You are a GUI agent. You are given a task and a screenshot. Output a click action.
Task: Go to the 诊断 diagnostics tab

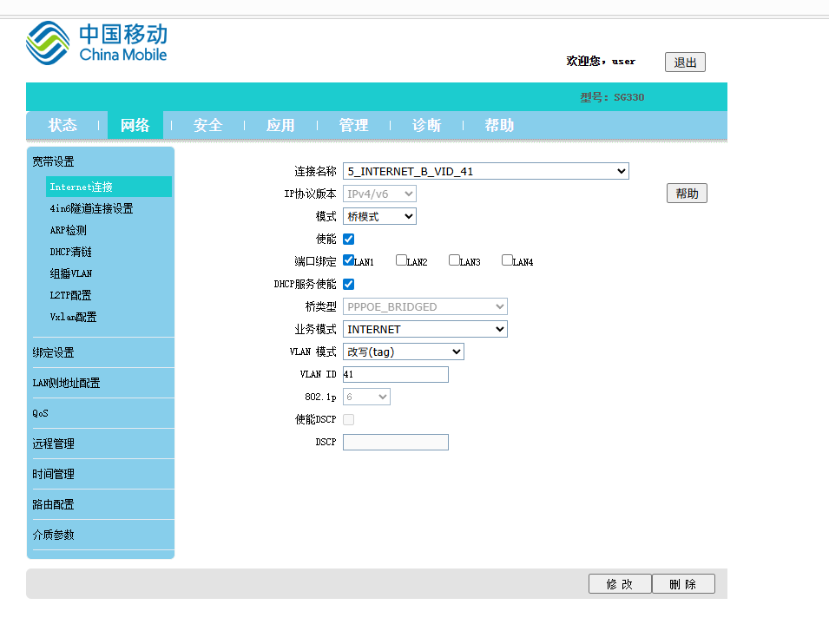click(426, 125)
